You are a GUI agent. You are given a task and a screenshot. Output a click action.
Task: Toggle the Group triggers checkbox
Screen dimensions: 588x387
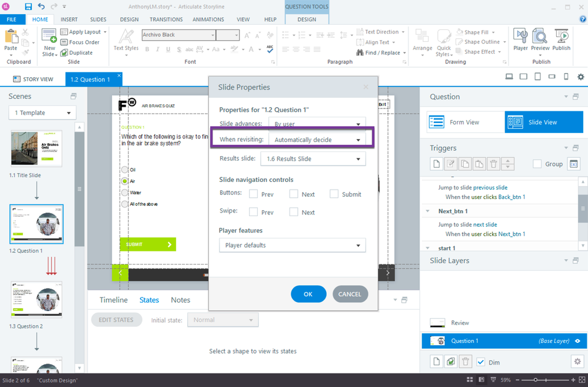click(537, 164)
